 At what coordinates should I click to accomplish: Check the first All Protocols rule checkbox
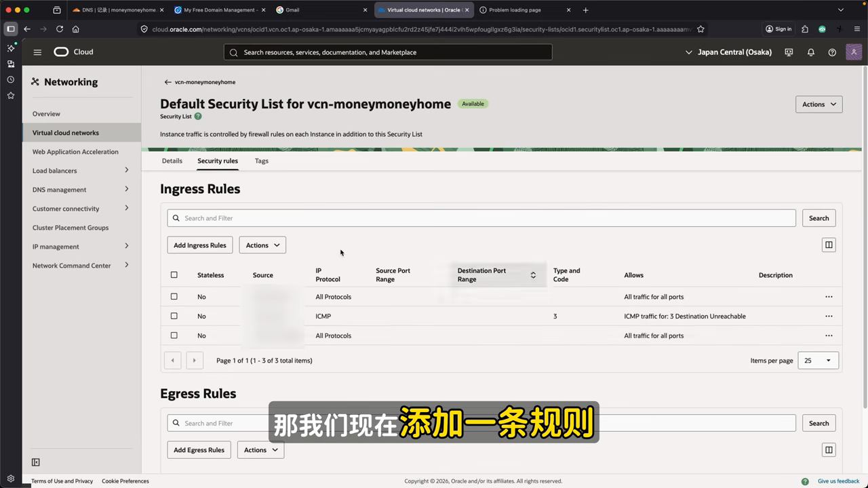pyautogui.click(x=174, y=297)
